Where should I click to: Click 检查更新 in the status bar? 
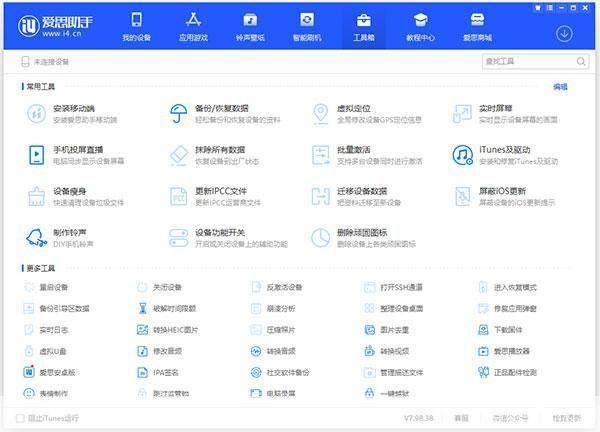[x=566, y=417]
